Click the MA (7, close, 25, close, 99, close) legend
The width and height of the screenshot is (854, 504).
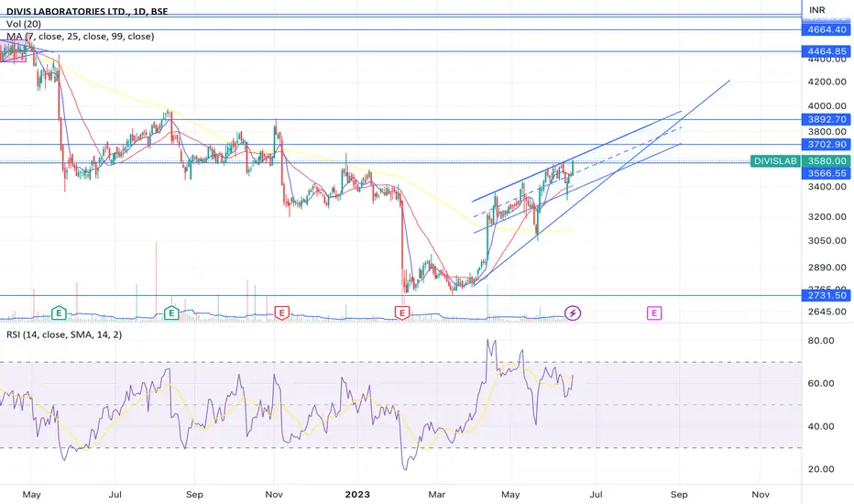point(80,37)
